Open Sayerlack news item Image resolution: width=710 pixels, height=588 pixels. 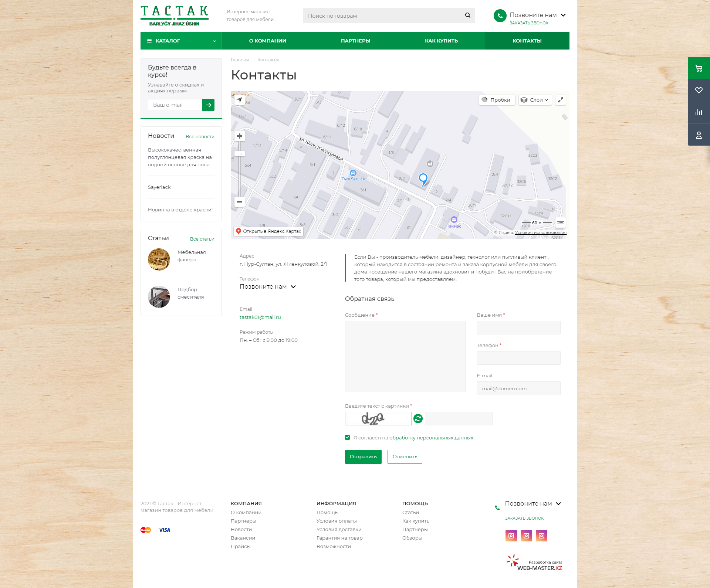coord(159,187)
